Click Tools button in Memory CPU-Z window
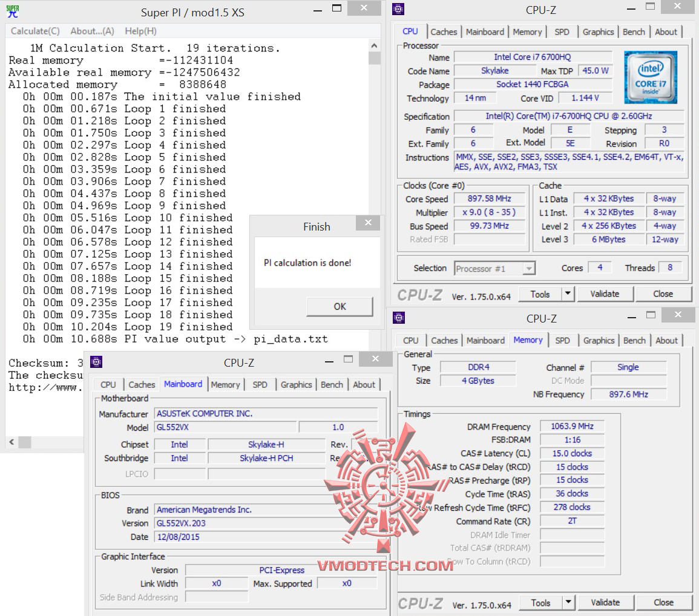This screenshot has width=699, height=616. point(541,603)
